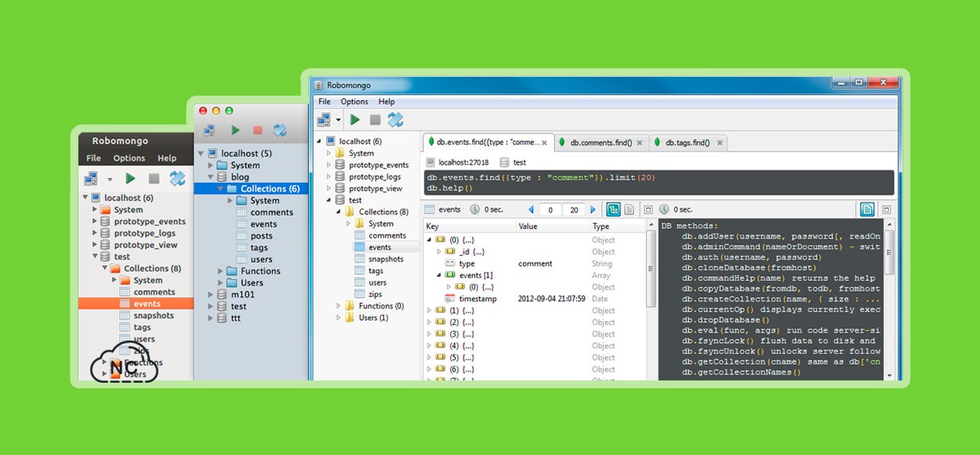Select the zips collection in the front window
Image resolution: width=980 pixels, height=455 pixels.
[x=376, y=294]
